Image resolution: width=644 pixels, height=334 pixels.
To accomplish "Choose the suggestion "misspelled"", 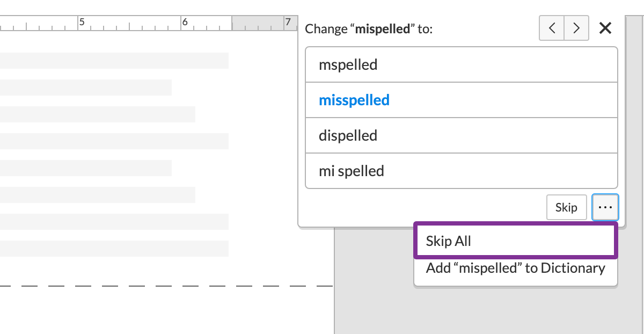I will click(x=462, y=100).
